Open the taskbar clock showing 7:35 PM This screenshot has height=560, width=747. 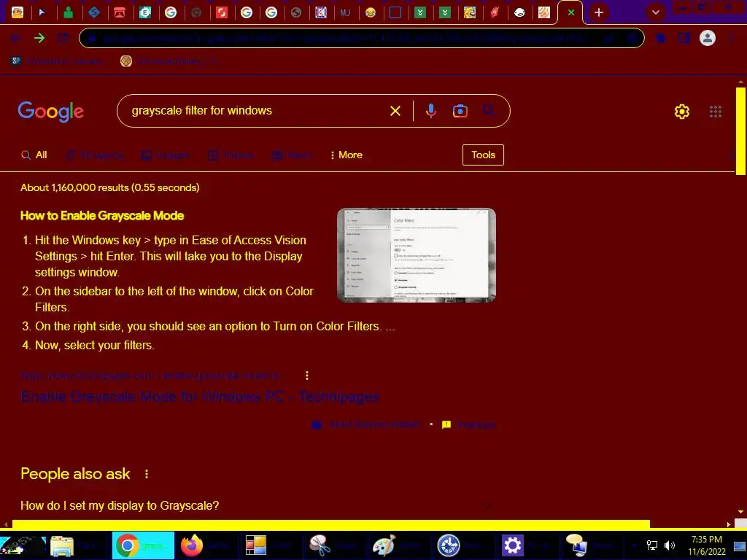(x=707, y=545)
